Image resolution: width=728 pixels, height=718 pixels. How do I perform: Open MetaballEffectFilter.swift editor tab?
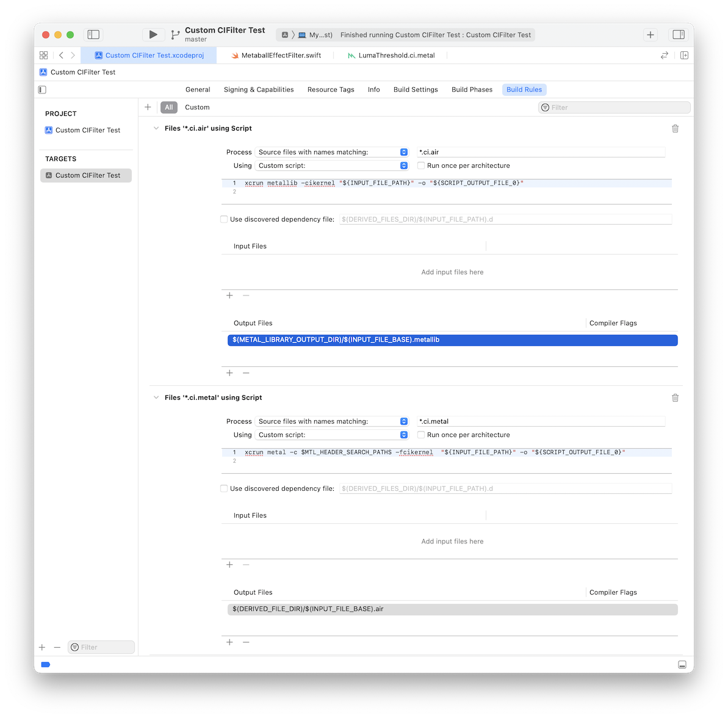tap(276, 56)
